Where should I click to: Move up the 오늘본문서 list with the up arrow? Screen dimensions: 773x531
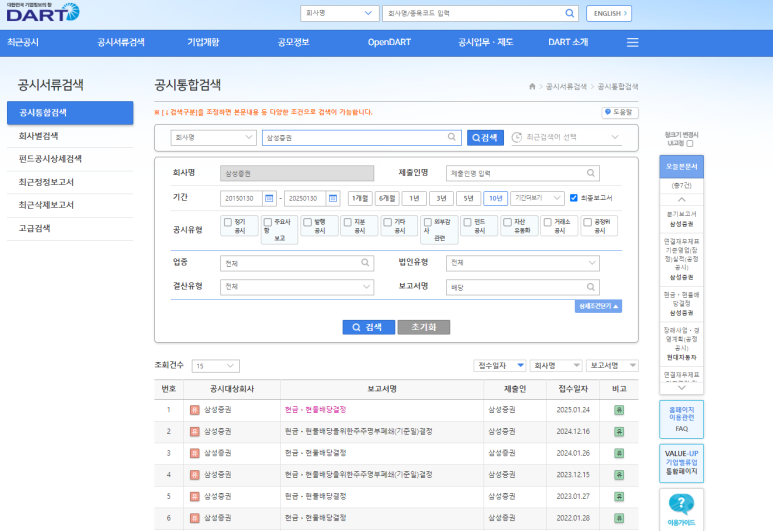(682, 200)
